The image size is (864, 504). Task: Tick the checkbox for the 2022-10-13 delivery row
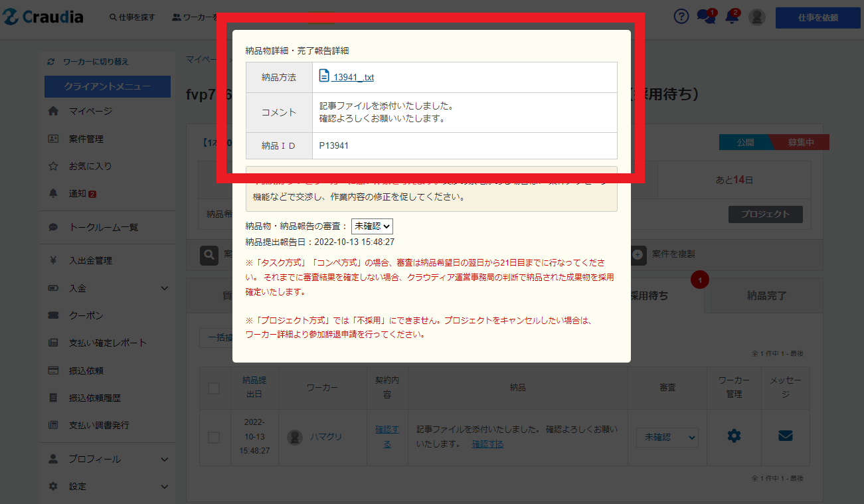pyautogui.click(x=214, y=438)
